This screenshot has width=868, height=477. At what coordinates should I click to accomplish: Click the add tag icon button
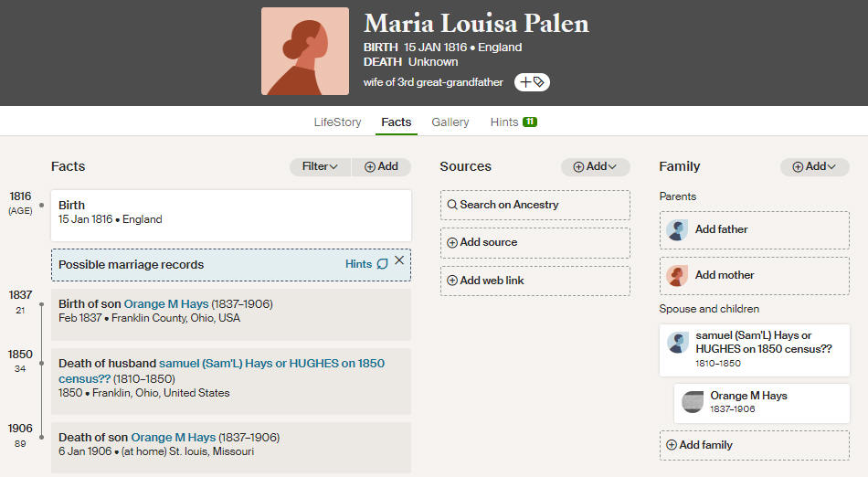coord(532,82)
